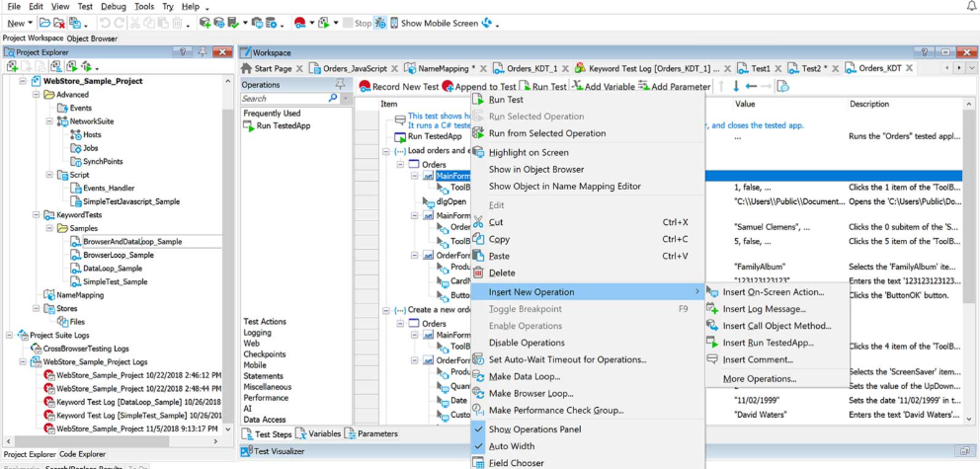Click the Show Mobile Screen phone icon
980x469 pixels.
pyautogui.click(x=394, y=23)
